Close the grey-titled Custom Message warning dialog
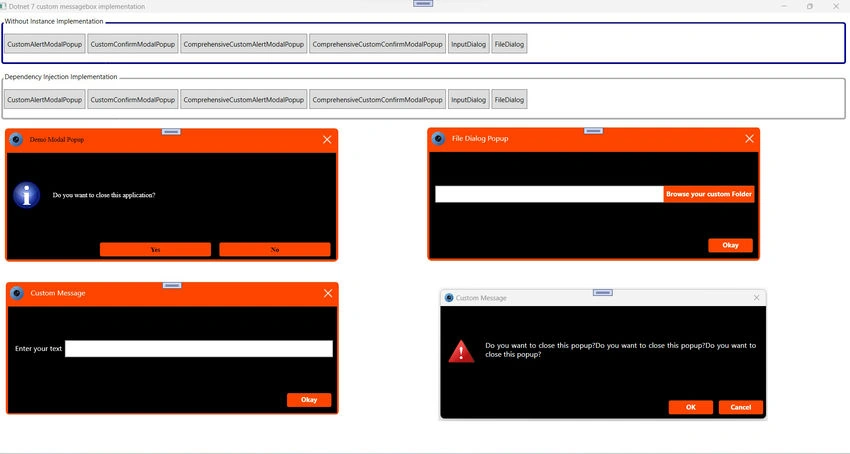The width and height of the screenshot is (850, 454). (x=757, y=298)
